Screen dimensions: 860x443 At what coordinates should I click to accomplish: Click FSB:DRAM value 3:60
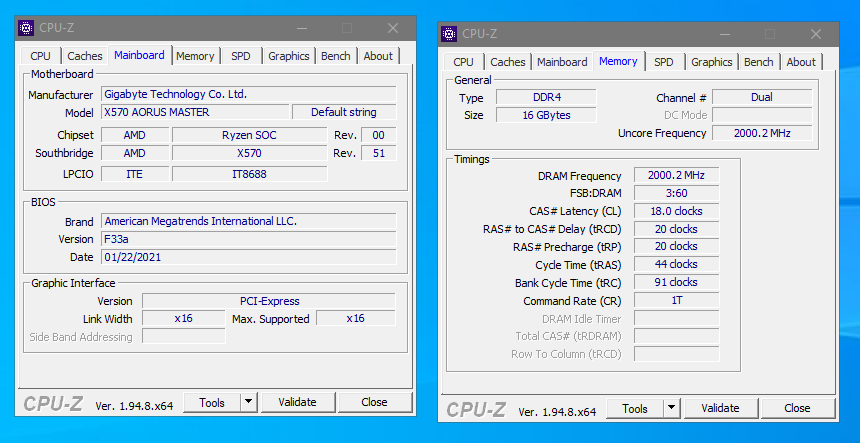tap(676, 194)
